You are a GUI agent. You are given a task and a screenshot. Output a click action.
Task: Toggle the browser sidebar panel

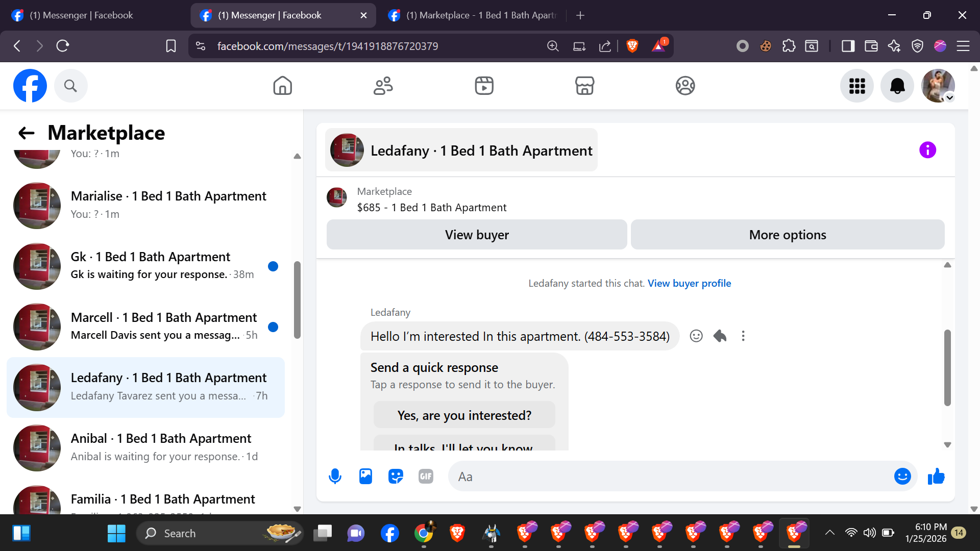tap(848, 46)
